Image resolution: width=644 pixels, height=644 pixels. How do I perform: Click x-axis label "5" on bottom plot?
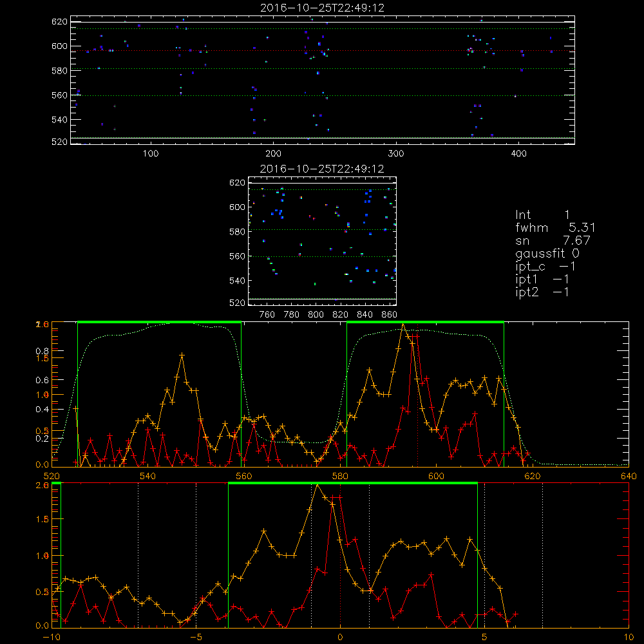pyautogui.click(x=485, y=638)
